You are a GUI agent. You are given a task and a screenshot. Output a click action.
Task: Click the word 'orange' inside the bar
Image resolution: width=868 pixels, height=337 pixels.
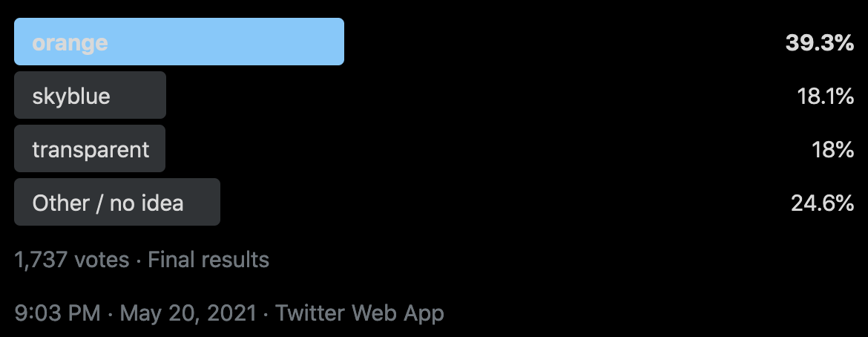pos(70,42)
